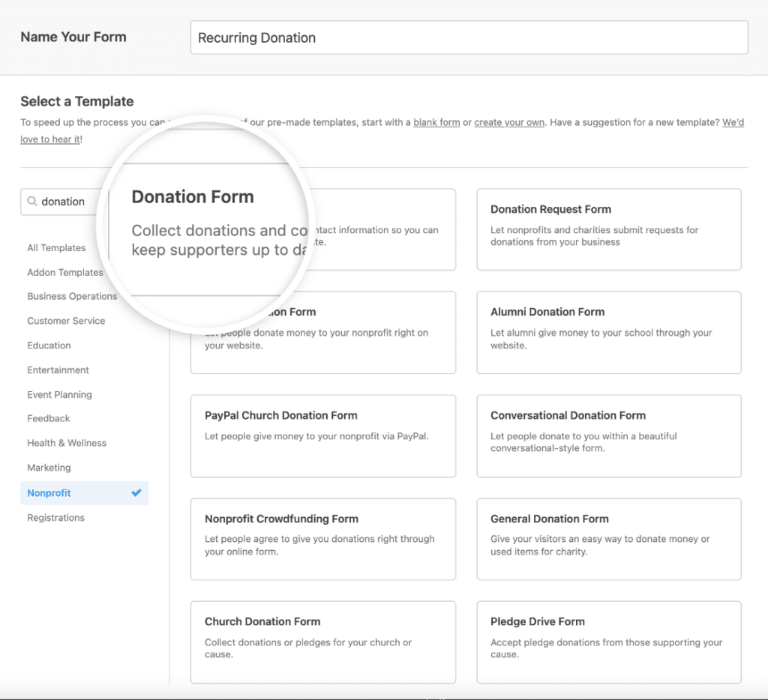Viewport: 768px width, 700px height.
Task: Open the Addon Templates category
Action: click(x=65, y=272)
